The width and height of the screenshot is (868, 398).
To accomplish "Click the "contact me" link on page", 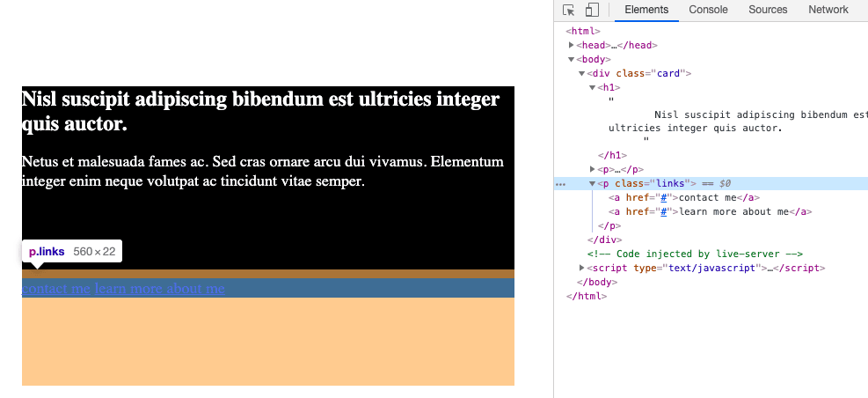I will coord(56,289).
